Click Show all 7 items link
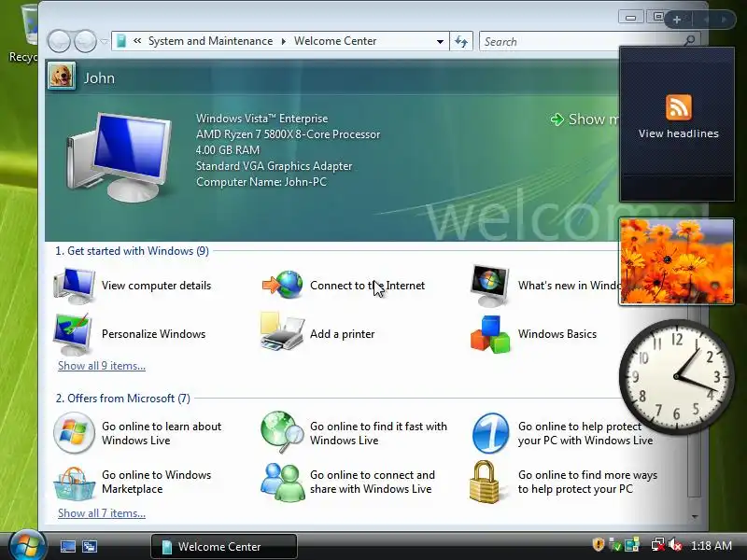Image resolution: width=747 pixels, height=560 pixels. (x=102, y=513)
